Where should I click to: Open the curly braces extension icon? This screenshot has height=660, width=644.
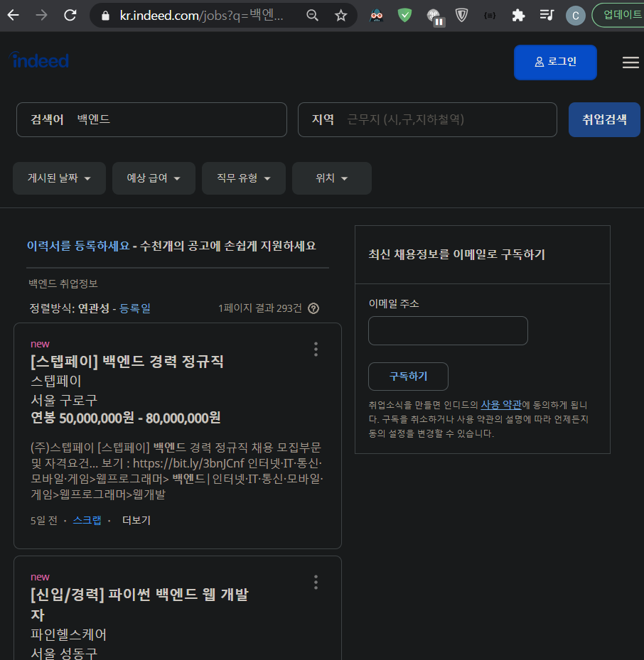tap(490, 16)
